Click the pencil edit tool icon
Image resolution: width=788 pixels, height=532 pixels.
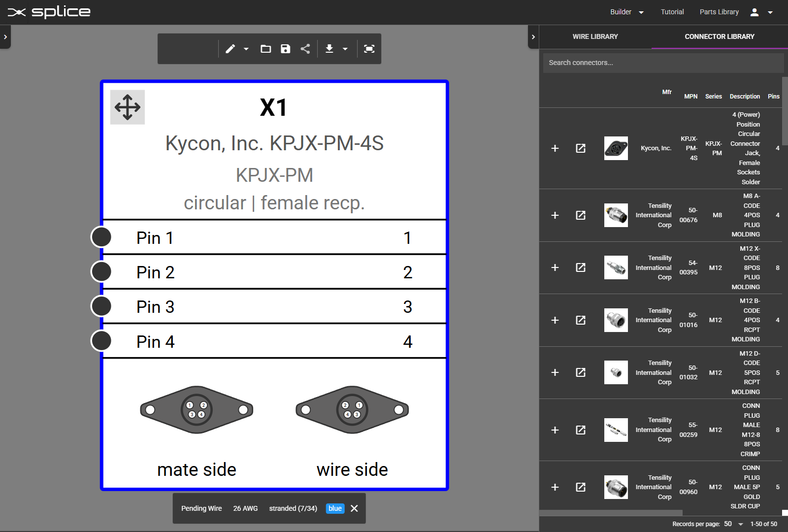tap(230, 49)
